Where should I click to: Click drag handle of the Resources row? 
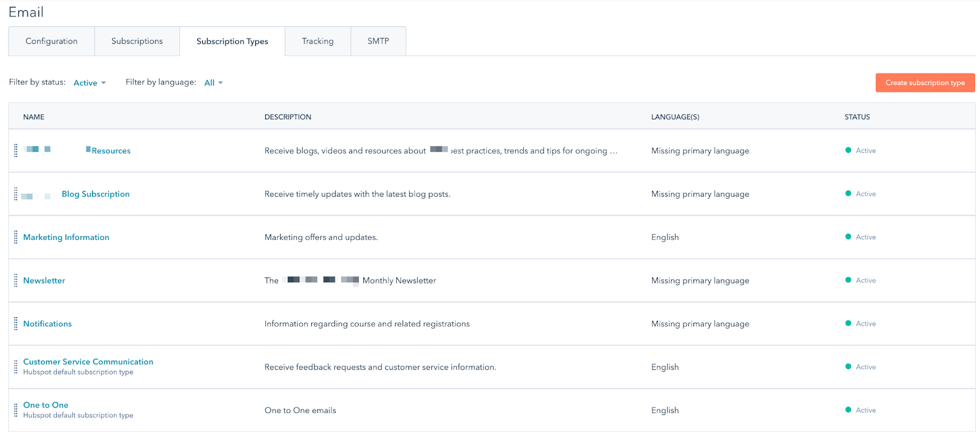click(x=16, y=151)
